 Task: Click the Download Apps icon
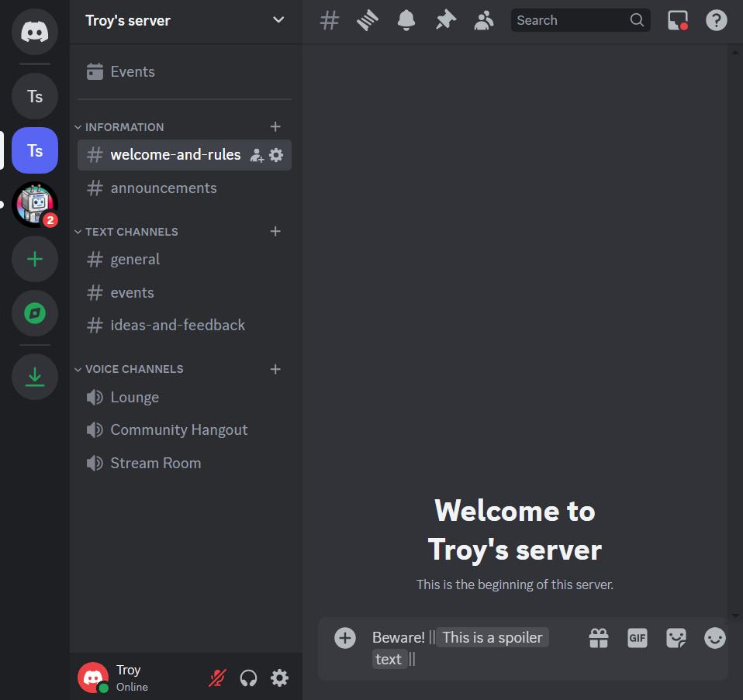click(35, 377)
